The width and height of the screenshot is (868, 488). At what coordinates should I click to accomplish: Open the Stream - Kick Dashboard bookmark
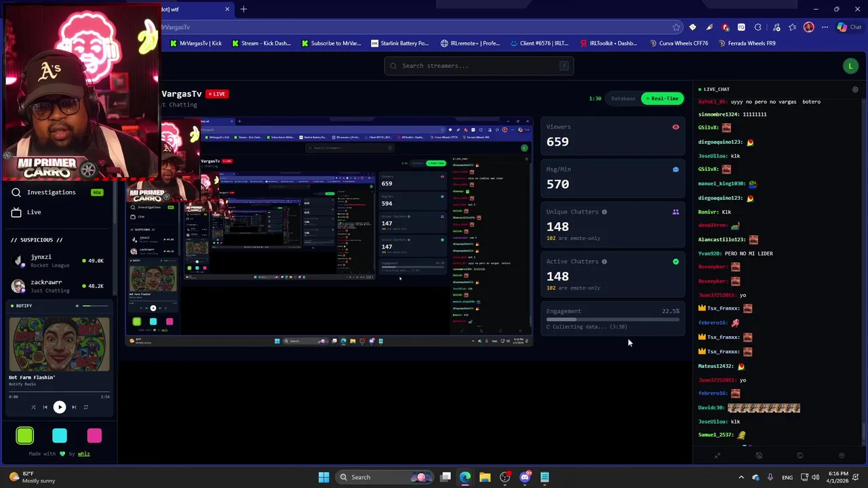(x=261, y=43)
